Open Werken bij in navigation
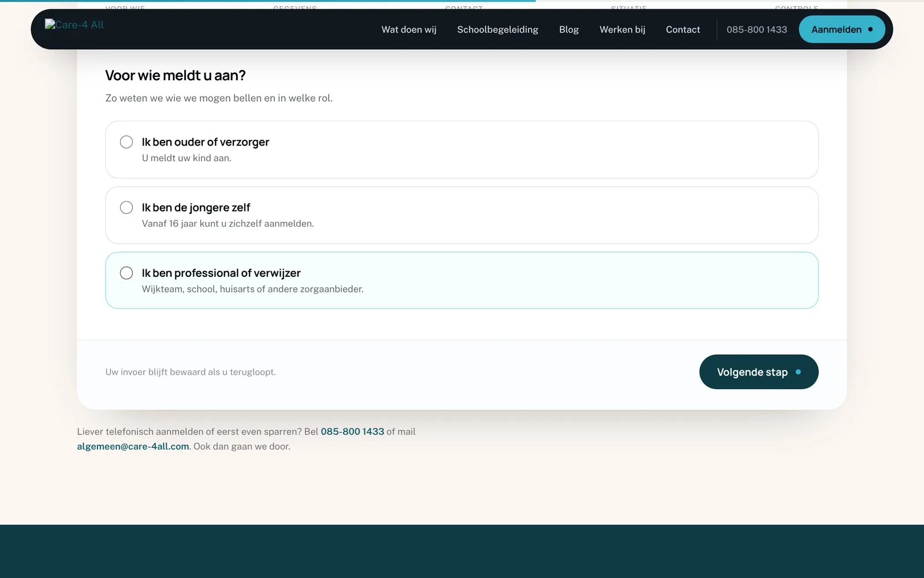This screenshot has height=578, width=924. click(x=622, y=29)
